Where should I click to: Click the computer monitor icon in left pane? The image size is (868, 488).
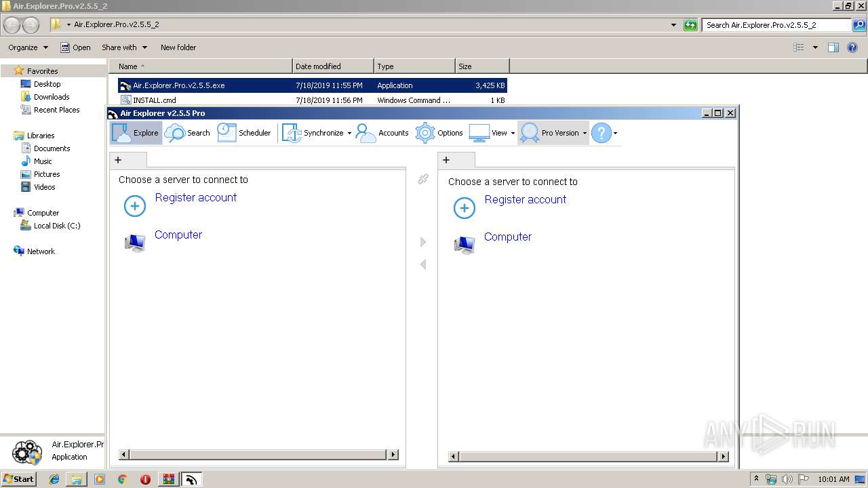tap(135, 243)
